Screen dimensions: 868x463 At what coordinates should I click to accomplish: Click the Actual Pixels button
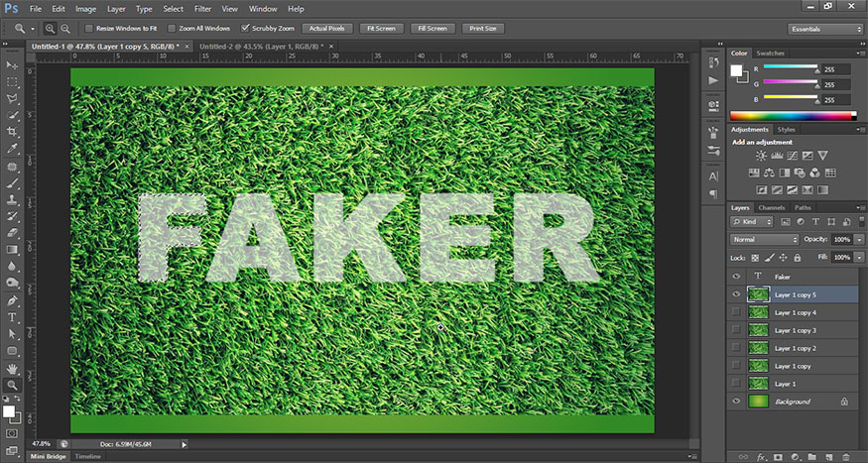(326, 28)
